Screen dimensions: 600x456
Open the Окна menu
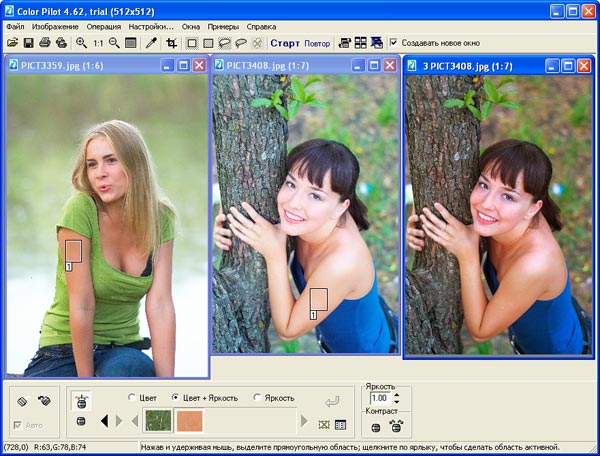pyautogui.click(x=191, y=27)
